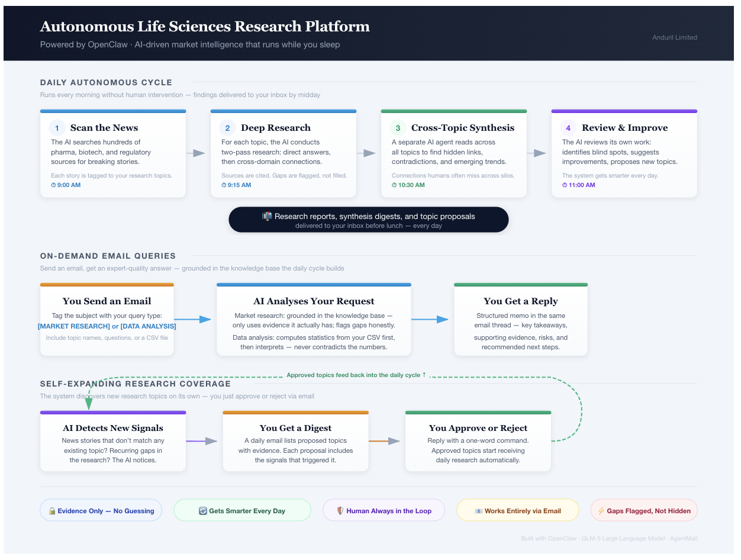This screenshot has width=741, height=560.
Task: Expand the arrow after You Get a Digest
Action: coord(388,440)
